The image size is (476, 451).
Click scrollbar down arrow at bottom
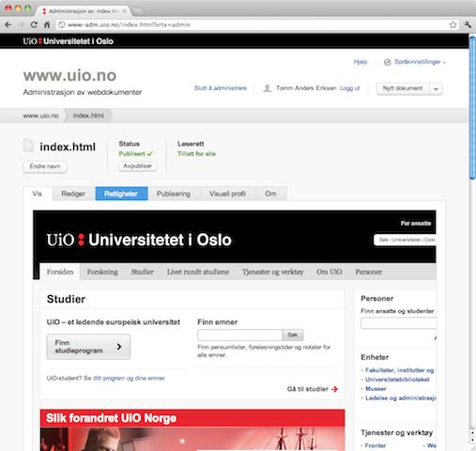coord(472,441)
